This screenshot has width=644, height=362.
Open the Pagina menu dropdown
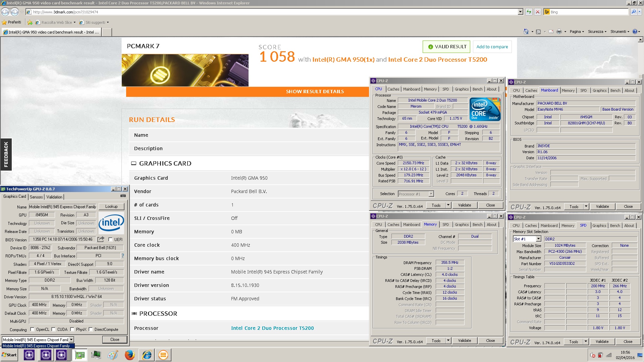[577, 32]
